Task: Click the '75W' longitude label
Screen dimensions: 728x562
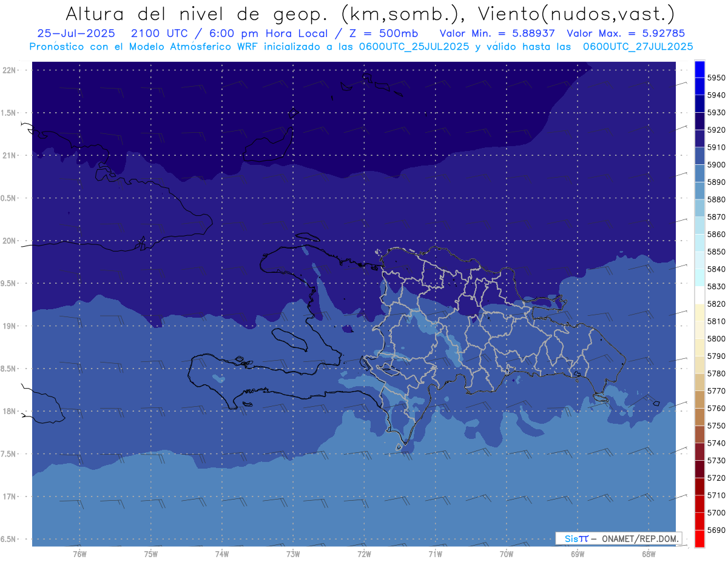Action: 151,554
